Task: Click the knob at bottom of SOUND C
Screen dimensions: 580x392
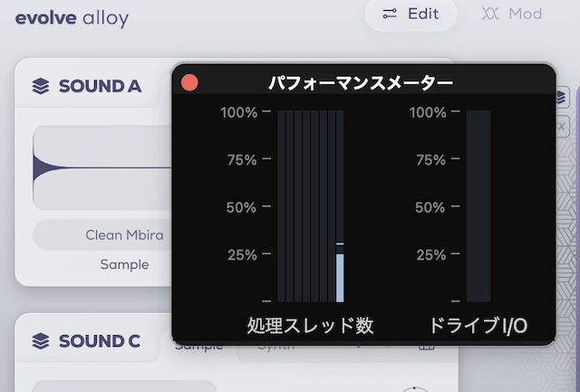Action: point(413,387)
